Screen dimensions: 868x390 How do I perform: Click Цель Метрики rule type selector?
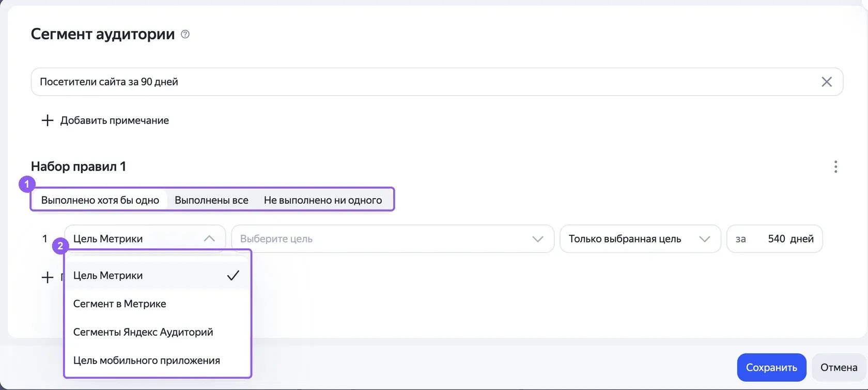pyautogui.click(x=145, y=239)
